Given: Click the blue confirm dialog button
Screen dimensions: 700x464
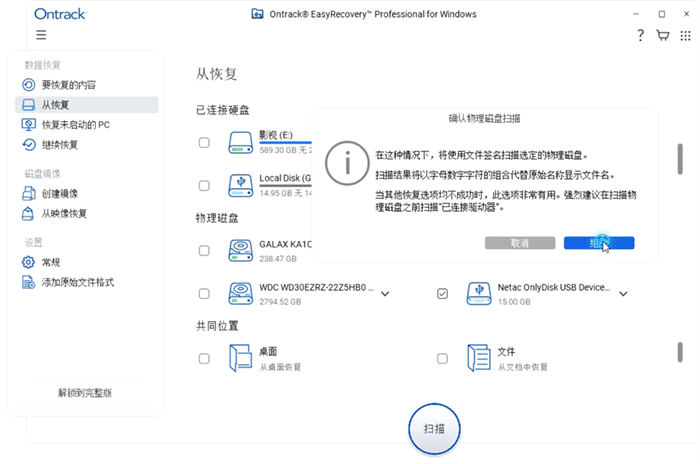Looking at the screenshot, I should tap(599, 243).
